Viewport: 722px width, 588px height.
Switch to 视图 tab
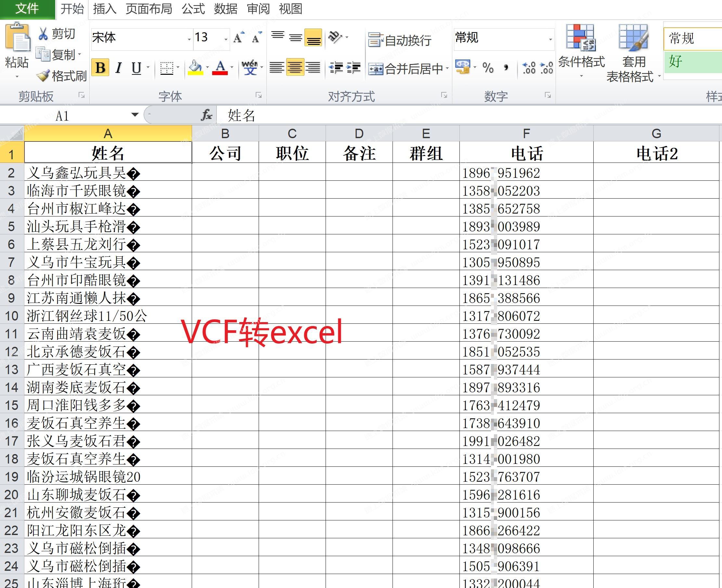(290, 9)
